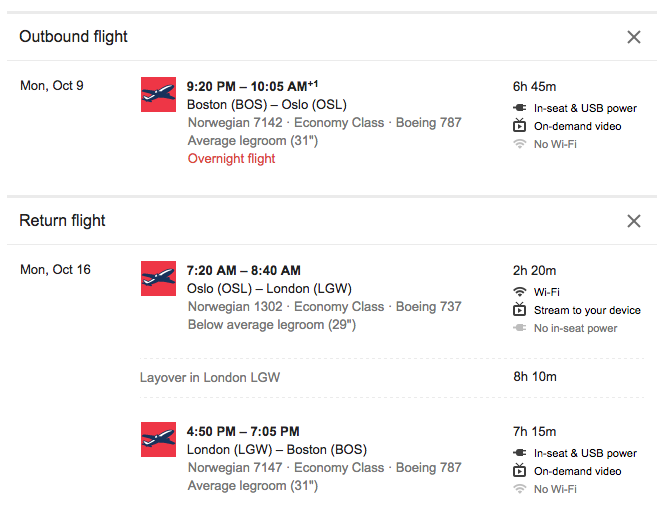Click the Layover in London LGW text

tap(210, 377)
